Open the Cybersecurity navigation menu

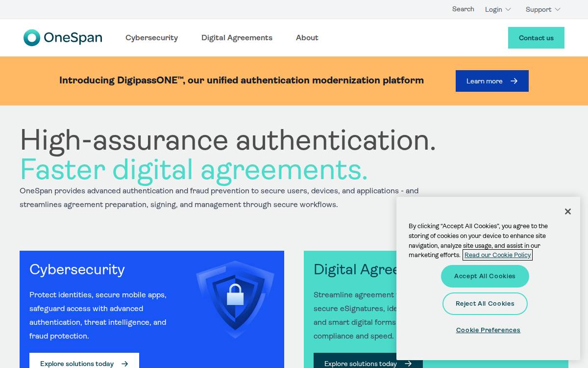pos(151,38)
